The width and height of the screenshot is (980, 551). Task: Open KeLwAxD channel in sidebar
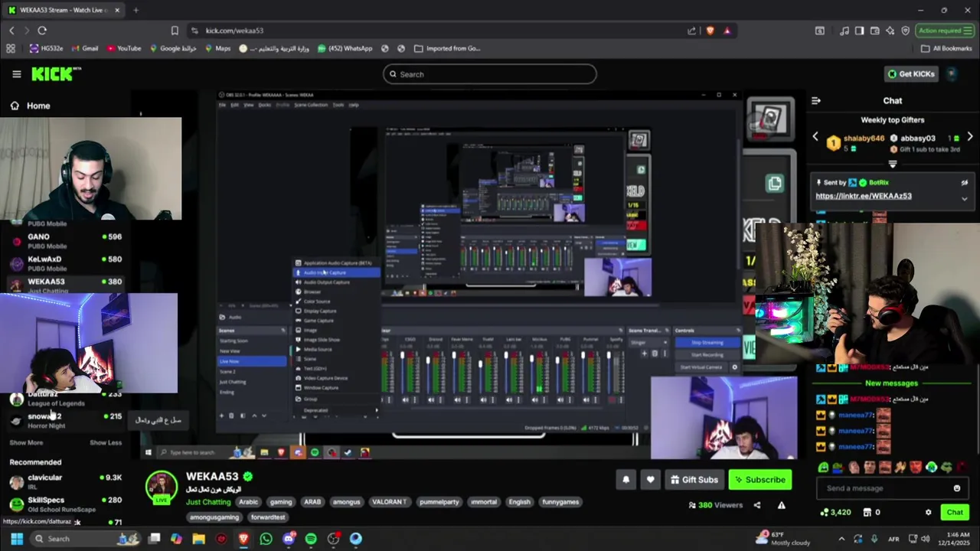(65, 262)
